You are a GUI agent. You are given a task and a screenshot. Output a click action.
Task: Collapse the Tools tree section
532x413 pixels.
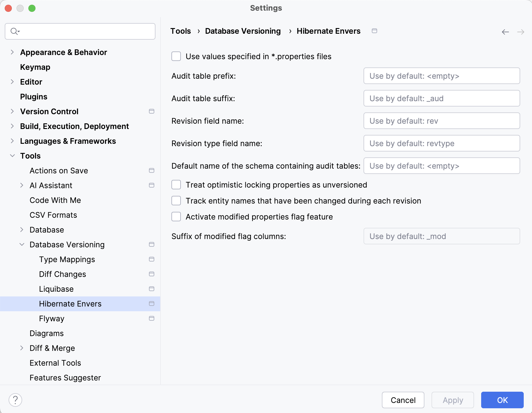(12, 156)
